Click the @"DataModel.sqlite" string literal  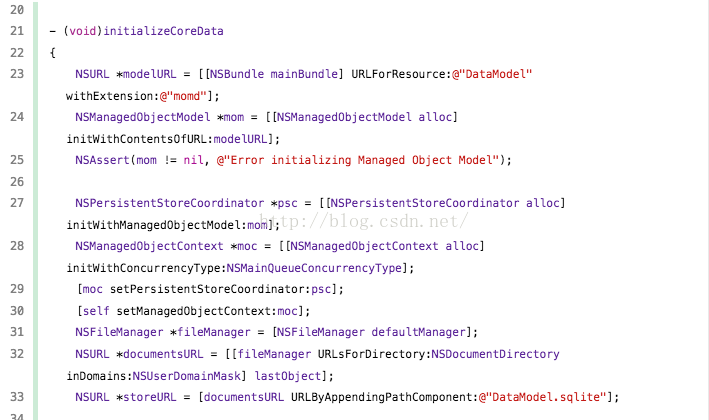click(x=542, y=397)
